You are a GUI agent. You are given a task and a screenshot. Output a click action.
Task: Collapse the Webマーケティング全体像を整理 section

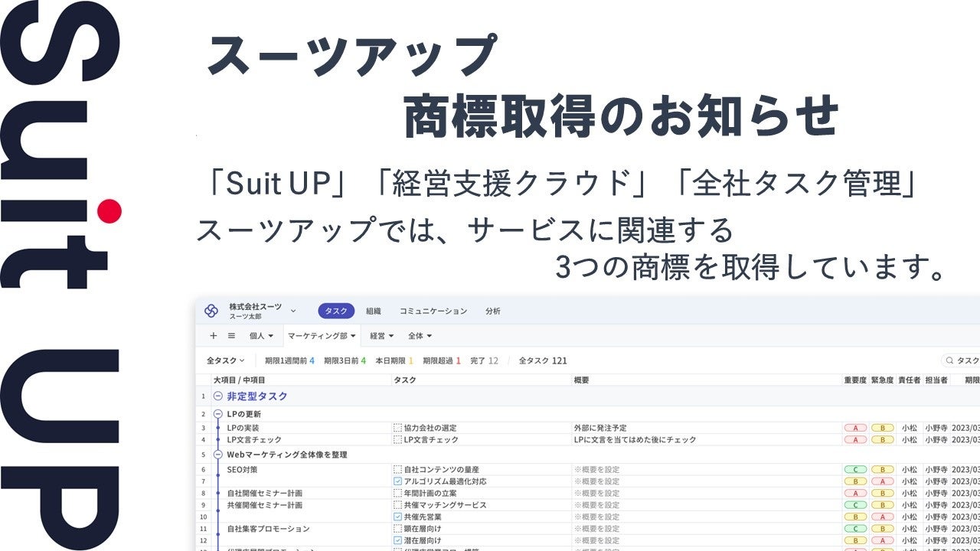218,455
